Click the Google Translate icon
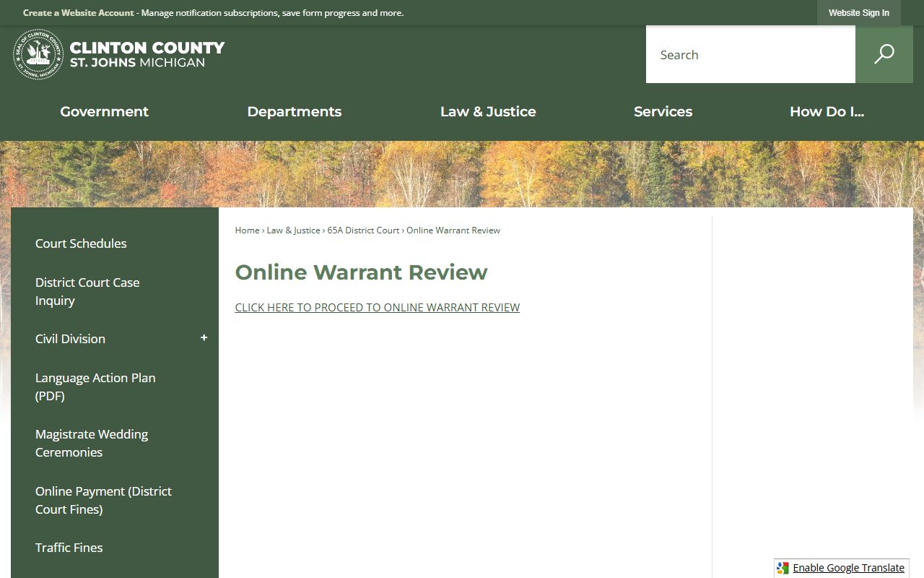The height and width of the screenshot is (578, 924). click(783, 568)
